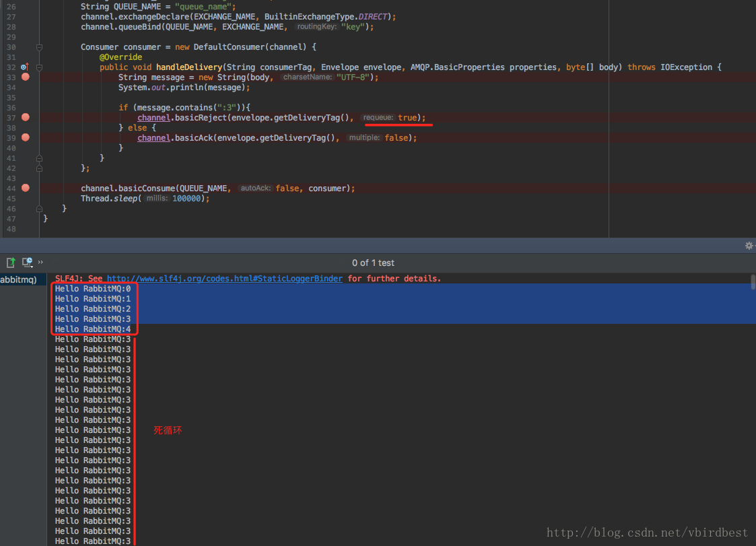The width and height of the screenshot is (756, 546).
Task: Click the 'multiple:' parameter hint
Action: 364,138
